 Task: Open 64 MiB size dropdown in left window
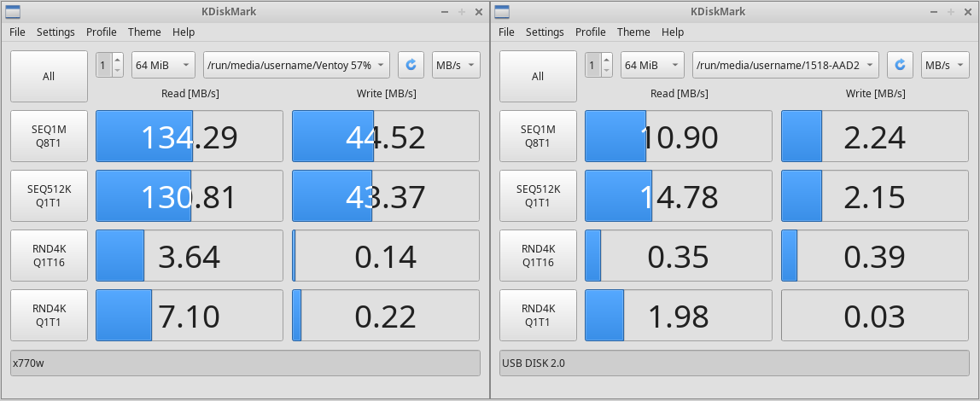click(163, 65)
